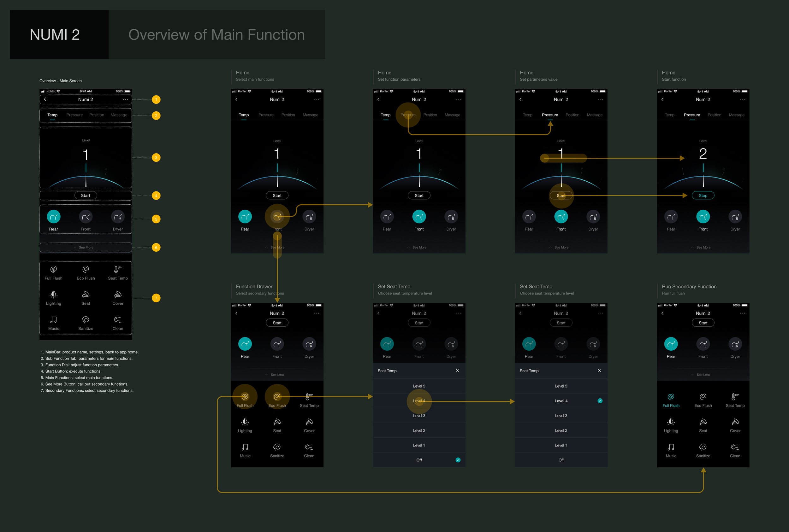Viewport: 789px width, 532px height.
Task: Select Off in second Set Seat Temp list
Action: tap(561, 460)
